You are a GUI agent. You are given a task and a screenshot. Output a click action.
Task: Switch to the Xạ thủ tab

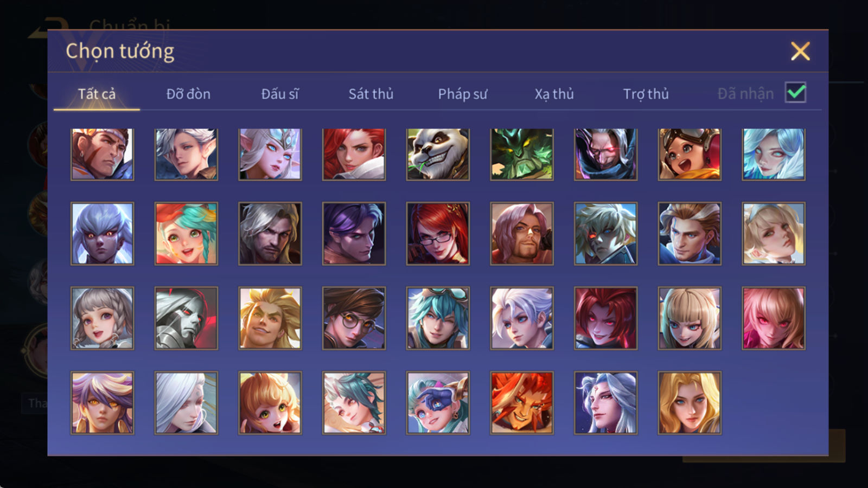point(554,94)
